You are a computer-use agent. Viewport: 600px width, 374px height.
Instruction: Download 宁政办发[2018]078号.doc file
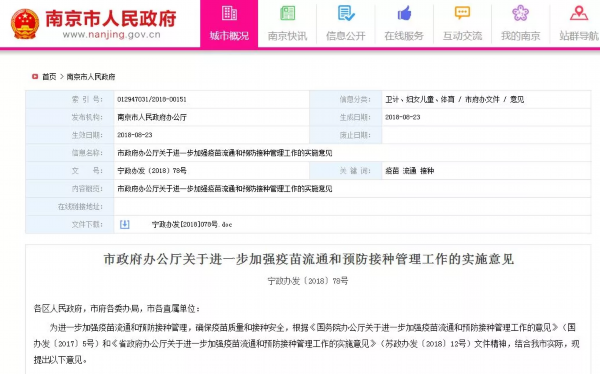tap(192, 225)
